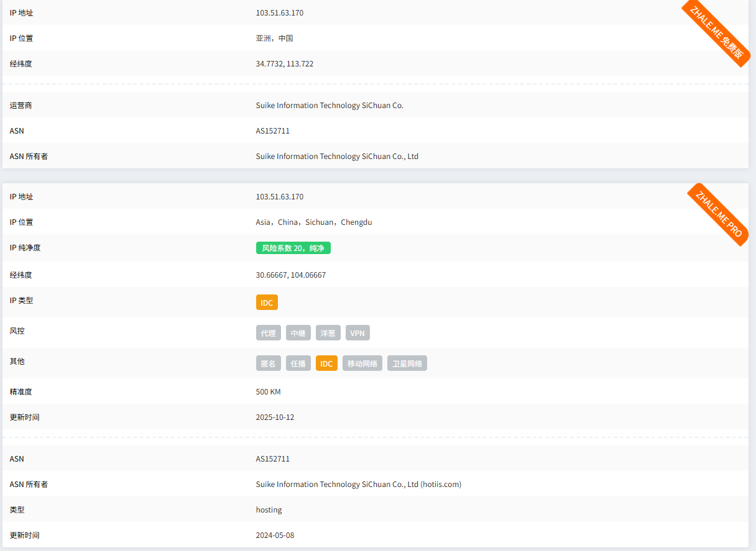Click the 匿名 tag in 其他 row
Screen dimensions: 756x551
point(268,363)
